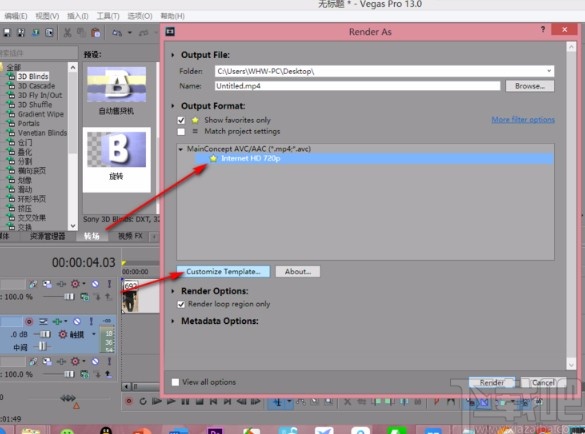Viewport: 585px width, 434px height.
Task: Open the 视图(V) menu
Action: (x=47, y=16)
